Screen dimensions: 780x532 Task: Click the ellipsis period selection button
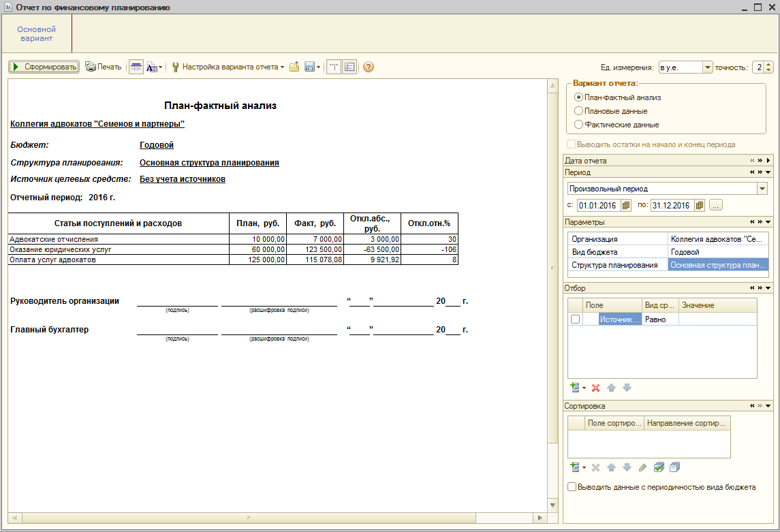click(716, 205)
